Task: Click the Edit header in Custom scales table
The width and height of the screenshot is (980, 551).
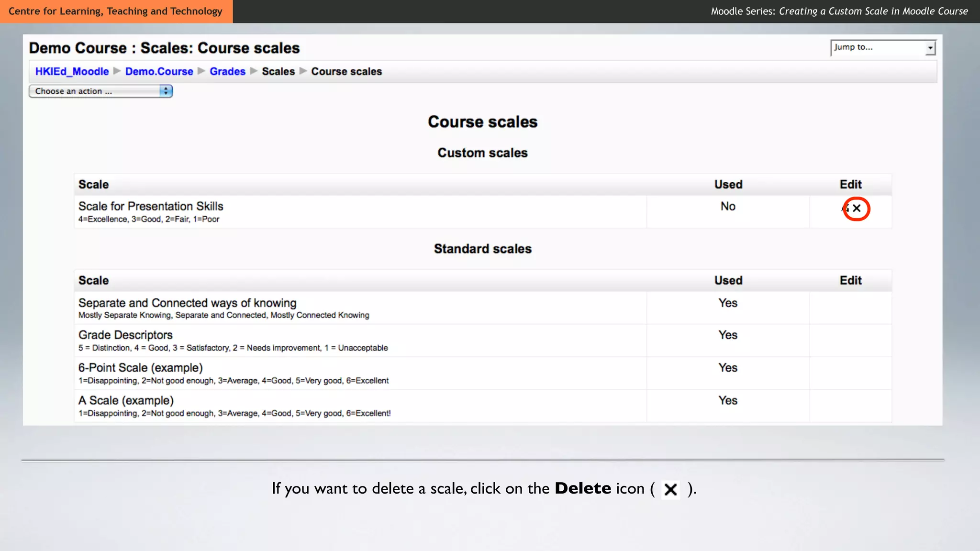Action: (850, 184)
